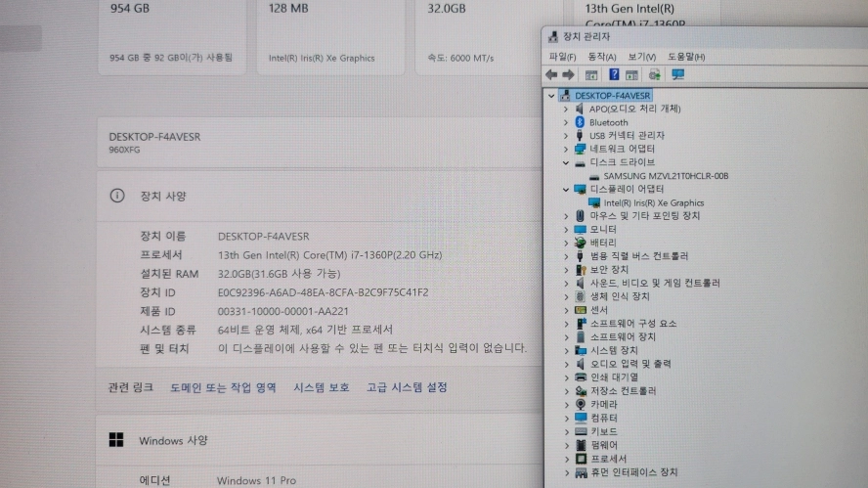Image resolution: width=868 pixels, height=488 pixels.
Task: Expand the APO(오디오 처리 개체) node
Action: pyautogui.click(x=566, y=109)
